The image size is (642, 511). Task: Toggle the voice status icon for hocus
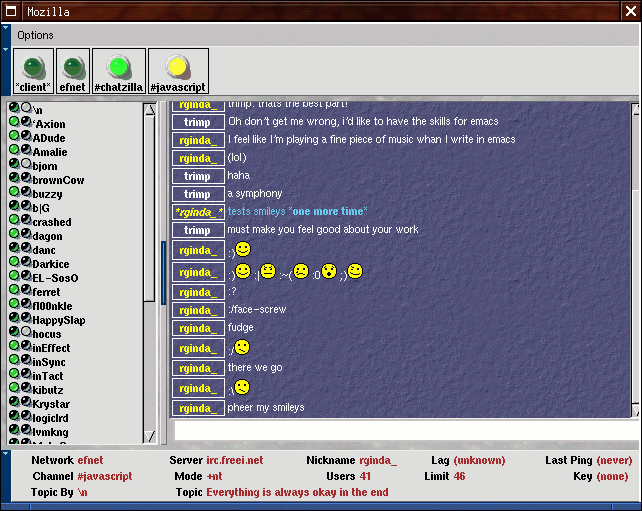[x=26, y=331]
